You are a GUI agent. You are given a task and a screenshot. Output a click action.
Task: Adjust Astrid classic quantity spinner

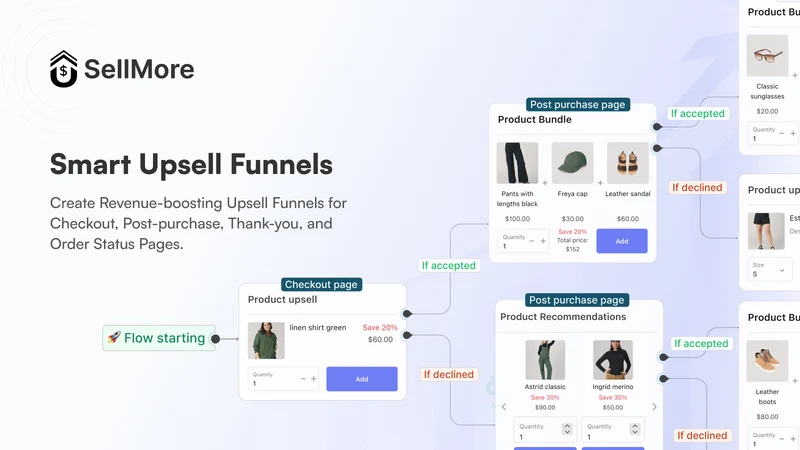point(567,429)
